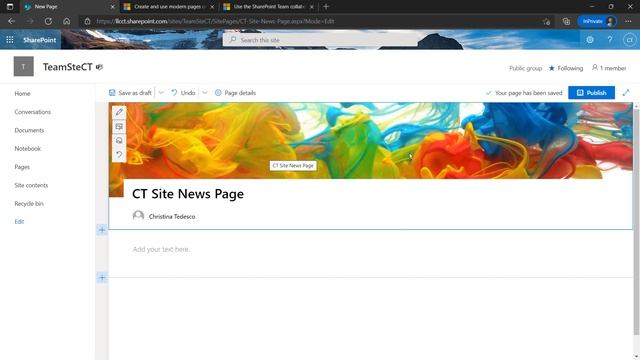The width and height of the screenshot is (640, 360).
Task: Click the Search this site box
Action: (320, 40)
